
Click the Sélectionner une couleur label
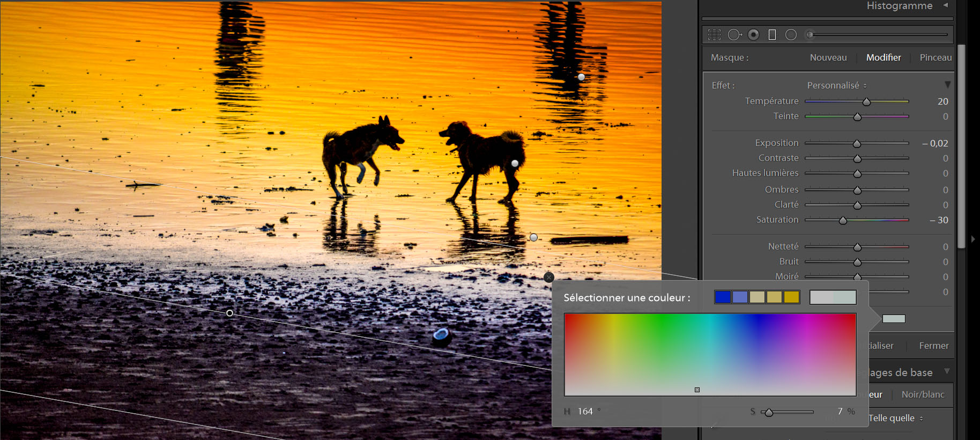pos(627,298)
